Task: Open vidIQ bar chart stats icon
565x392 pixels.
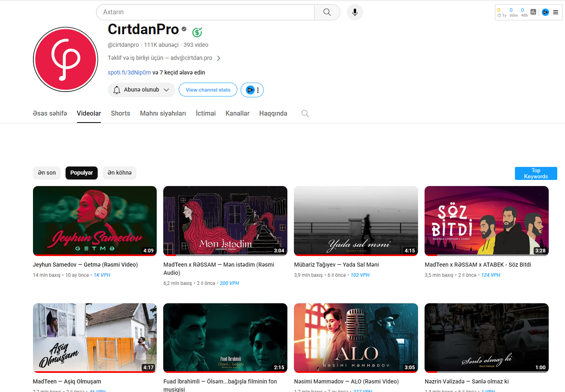Action: click(x=533, y=12)
